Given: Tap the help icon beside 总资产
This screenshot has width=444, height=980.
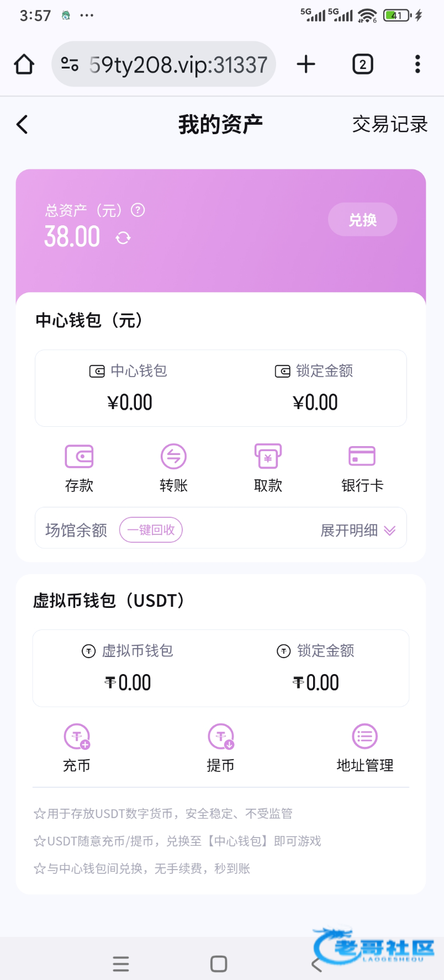Looking at the screenshot, I should click(138, 210).
